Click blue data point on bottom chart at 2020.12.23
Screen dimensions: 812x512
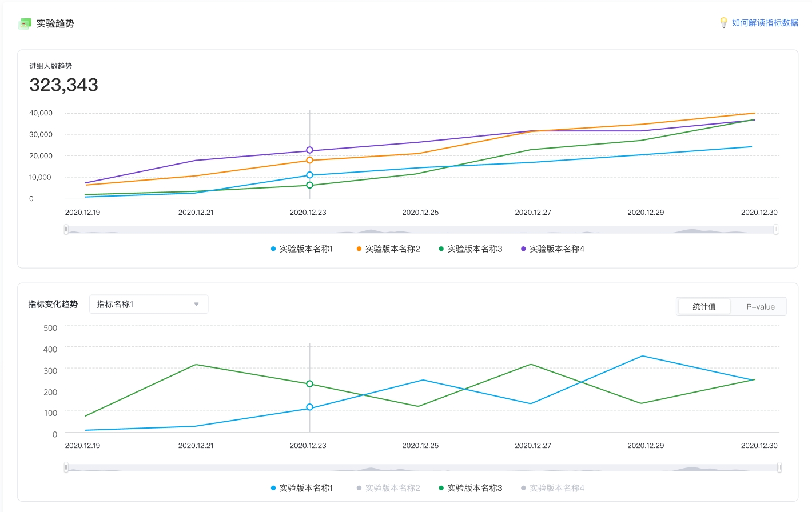(x=309, y=407)
